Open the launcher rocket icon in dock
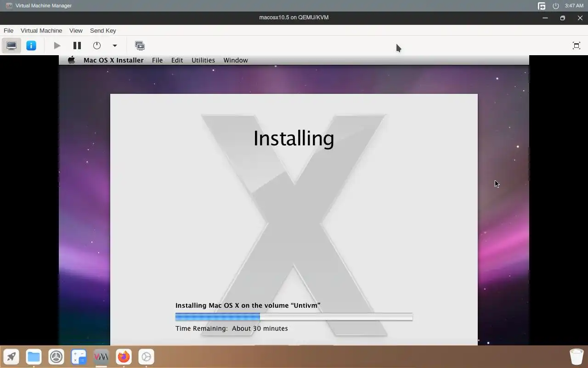This screenshot has height=368, width=588. tap(11, 356)
